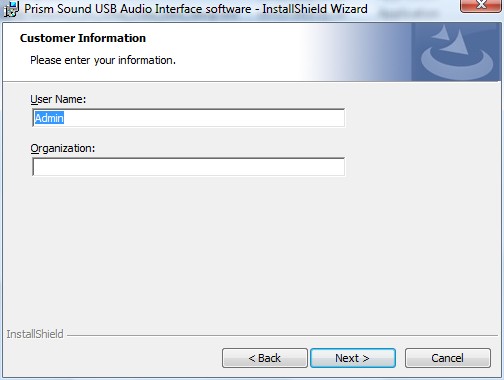Go to previous step with Back
504x380 pixels.
[265, 358]
